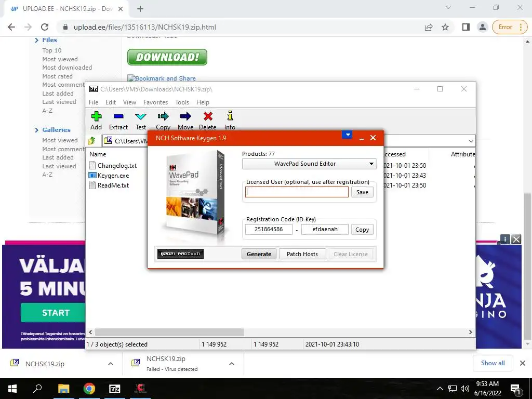Bookmark this page with the star icon
Viewport: 532px width, 399px height.
[x=445, y=27]
